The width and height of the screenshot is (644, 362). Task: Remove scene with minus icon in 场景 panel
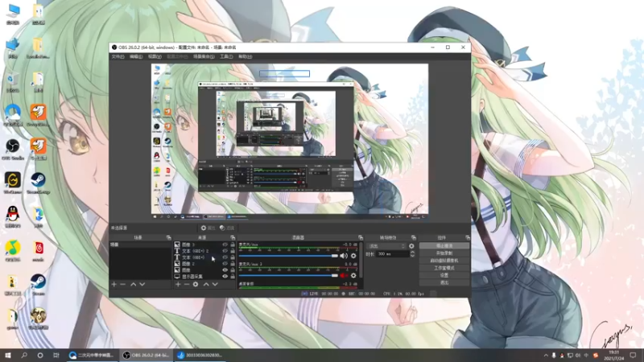click(x=123, y=284)
